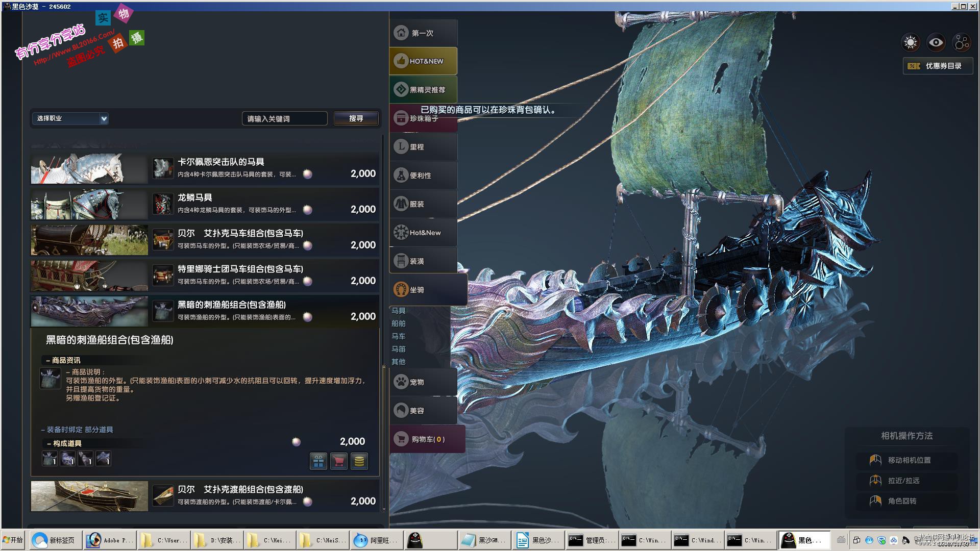The image size is (980, 551).
Task: Select the 船舶 subcategory
Action: pos(399,323)
